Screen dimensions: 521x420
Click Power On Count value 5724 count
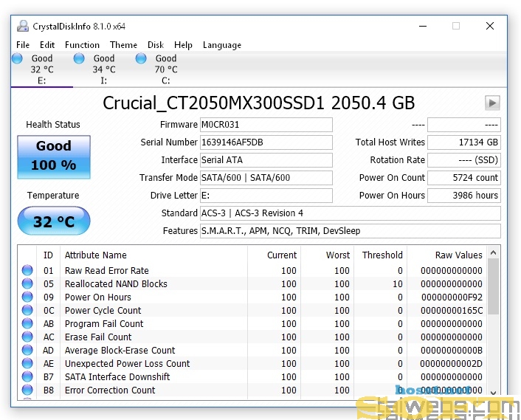(464, 178)
